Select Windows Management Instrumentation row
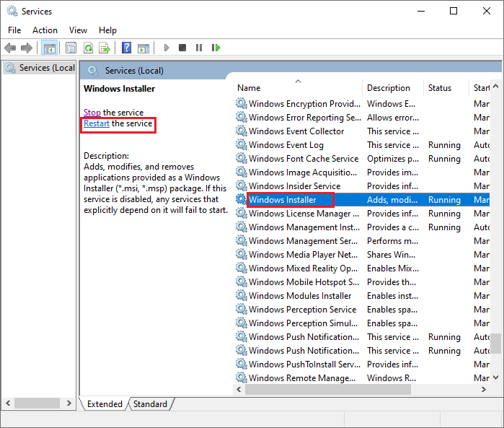504x428 pixels. (362, 227)
